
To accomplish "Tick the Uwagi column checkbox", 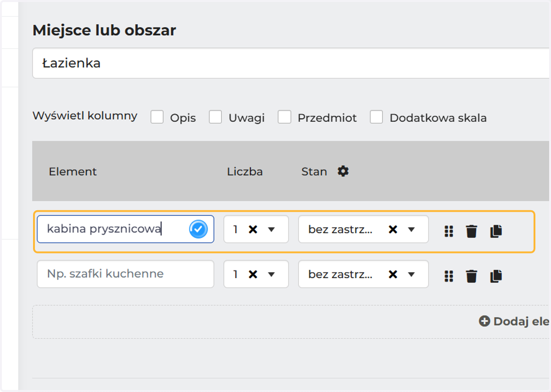I will coord(215,117).
